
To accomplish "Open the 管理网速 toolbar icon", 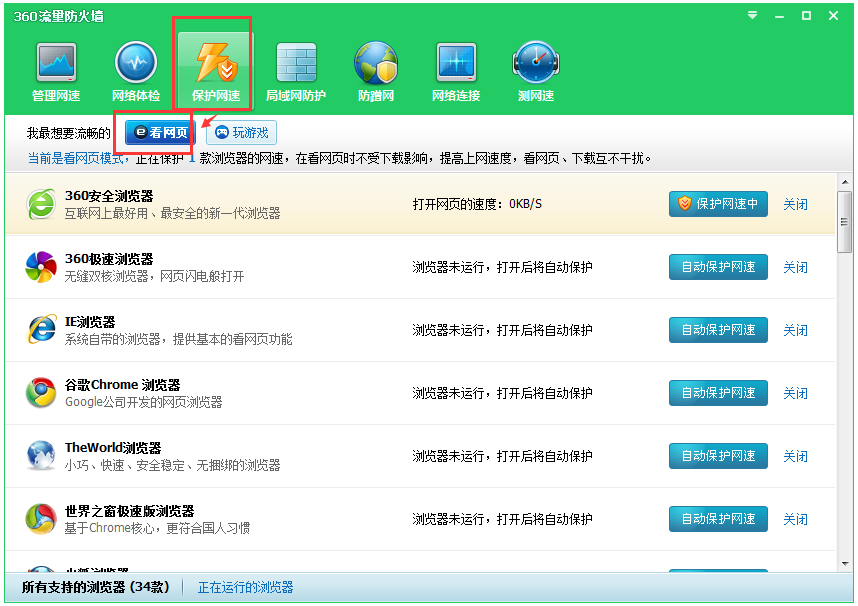I will [x=56, y=64].
